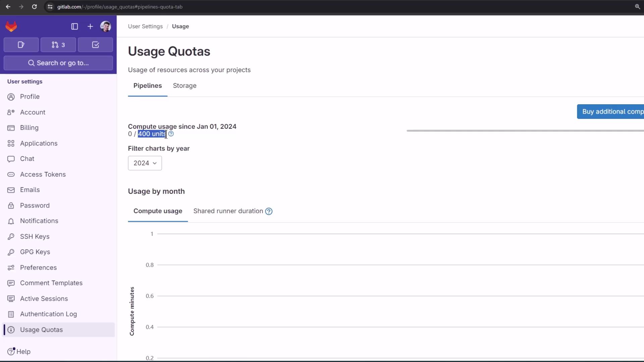644x362 pixels.
Task: Open Access Tokens in sidebar
Action: [x=43, y=174]
